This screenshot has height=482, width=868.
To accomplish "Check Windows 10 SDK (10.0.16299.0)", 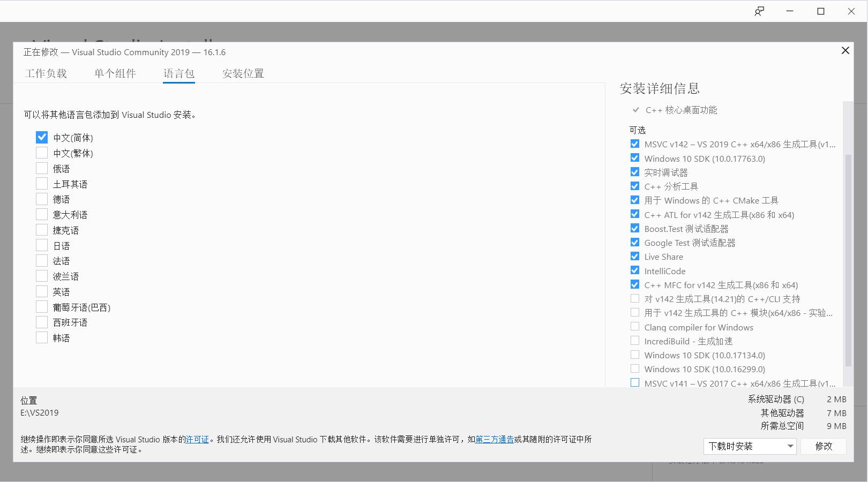I will [635, 368].
